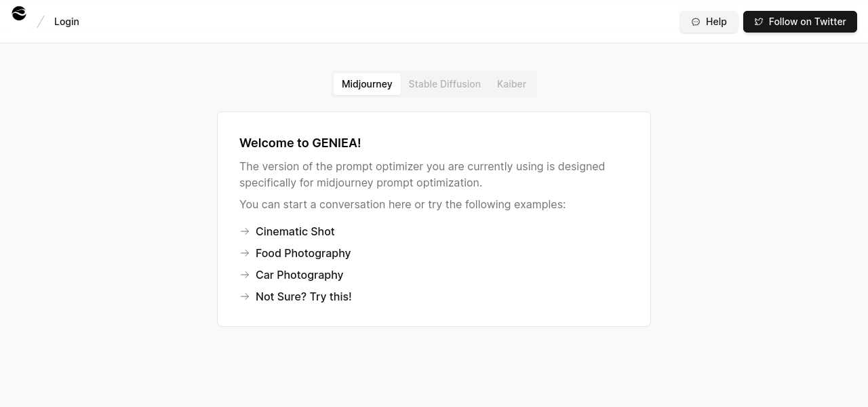Click the arrow icon beside Food Photography
Viewport: 868px width, 407px height.
click(x=245, y=253)
